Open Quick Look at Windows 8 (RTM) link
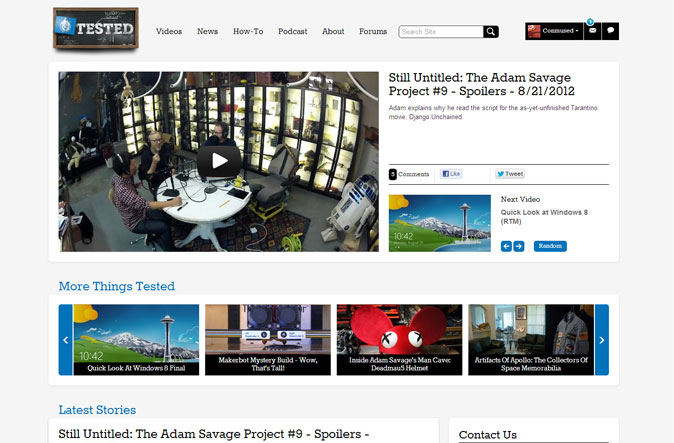Image resolution: width=674 pixels, height=443 pixels. click(544, 217)
